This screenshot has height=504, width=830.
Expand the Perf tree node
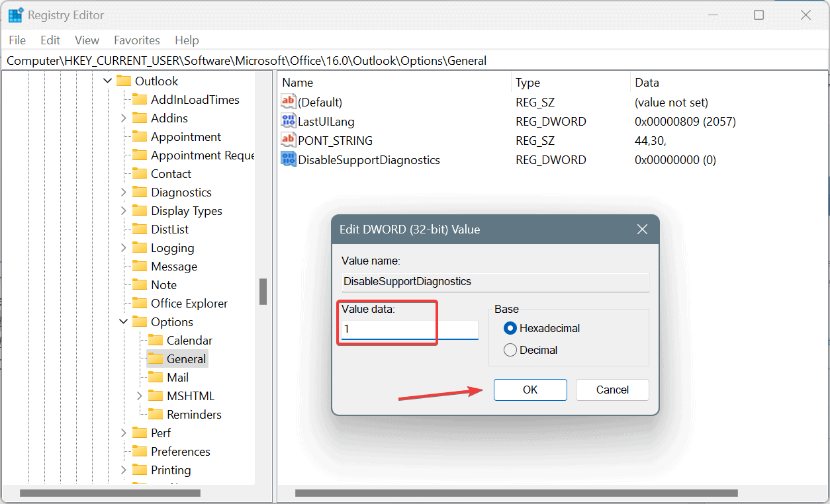[x=124, y=433]
